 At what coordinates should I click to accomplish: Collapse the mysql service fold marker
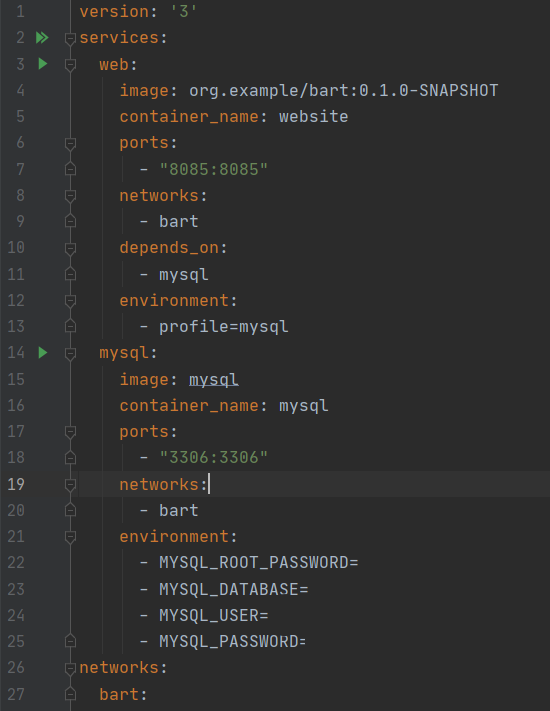[x=70, y=354]
